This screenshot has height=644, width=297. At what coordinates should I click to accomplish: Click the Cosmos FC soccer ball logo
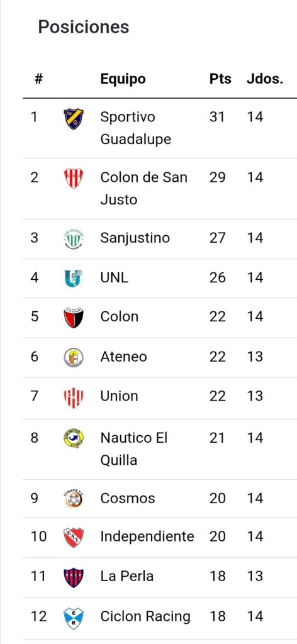tap(74, 498)
